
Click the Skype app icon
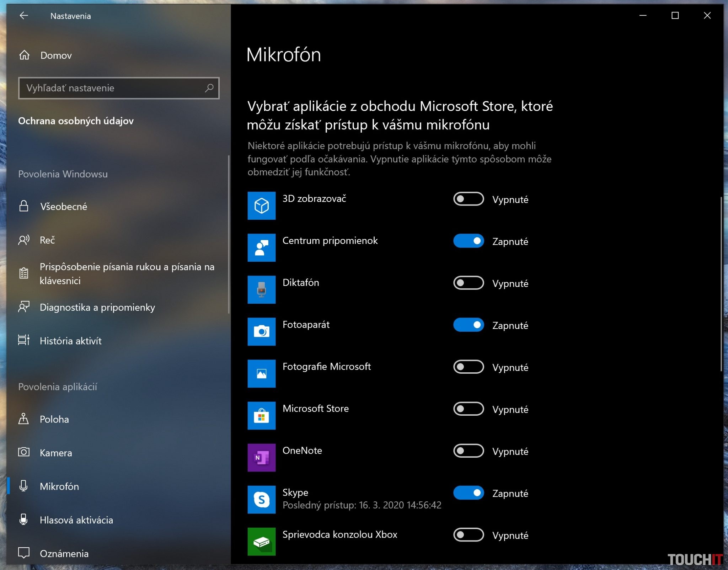point(261,499)
